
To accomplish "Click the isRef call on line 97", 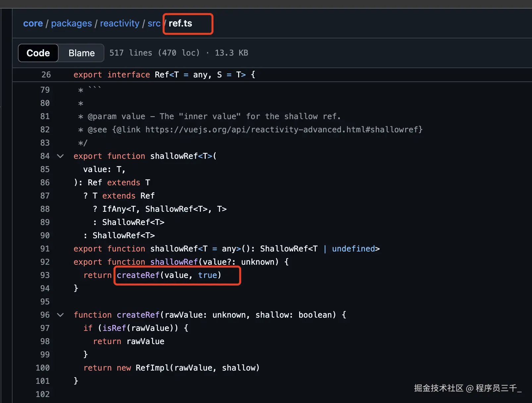I will [114, 328].
